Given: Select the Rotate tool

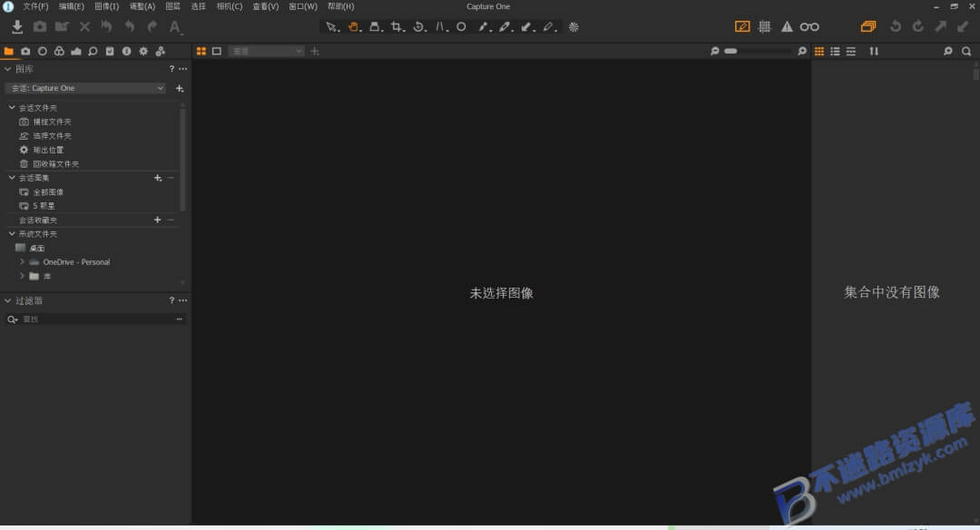Looking at the screenshot, I should [x=419, y=27].
